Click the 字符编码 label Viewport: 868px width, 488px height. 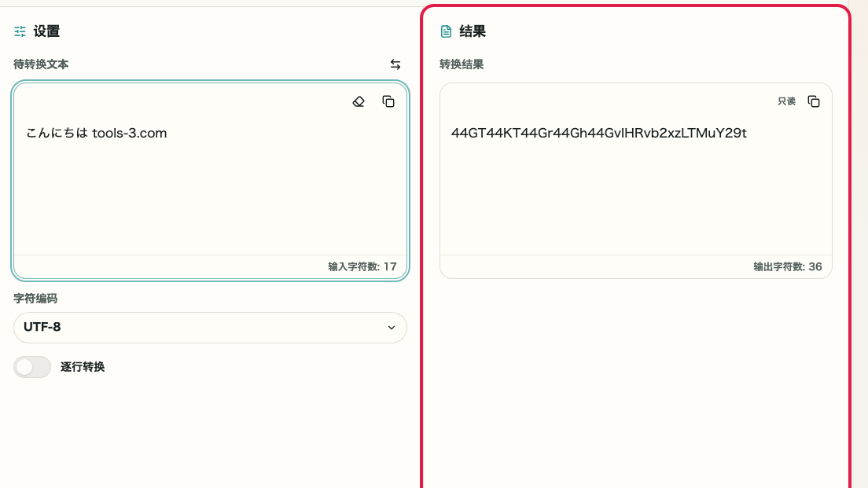[x=35, y=299]
